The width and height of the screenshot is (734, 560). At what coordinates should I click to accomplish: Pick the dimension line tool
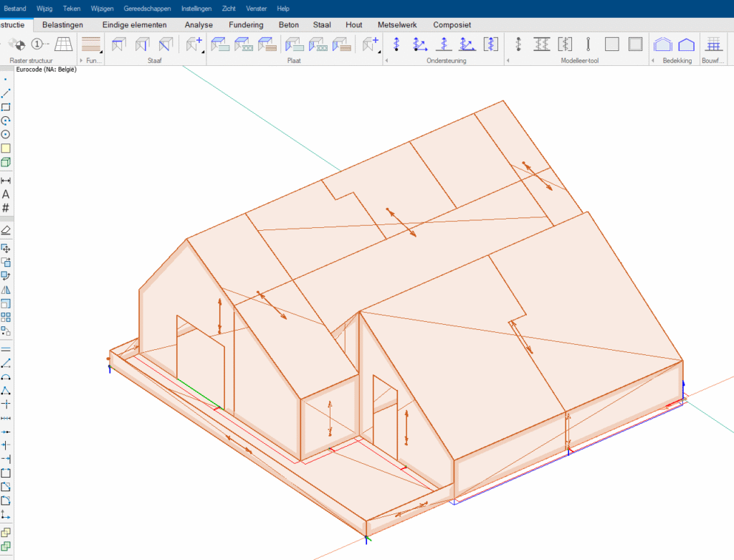click(x=6, y=181)
